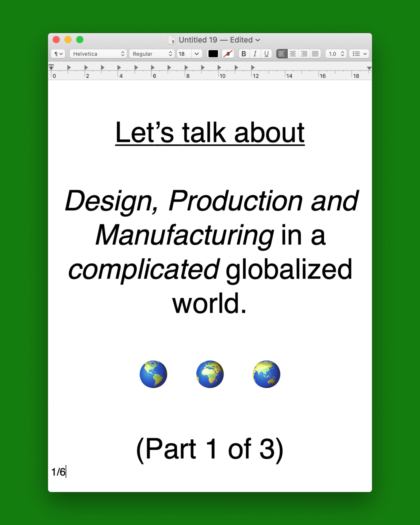
Task: Minimize the window with yellow button
Action: (x=68, y=40)
